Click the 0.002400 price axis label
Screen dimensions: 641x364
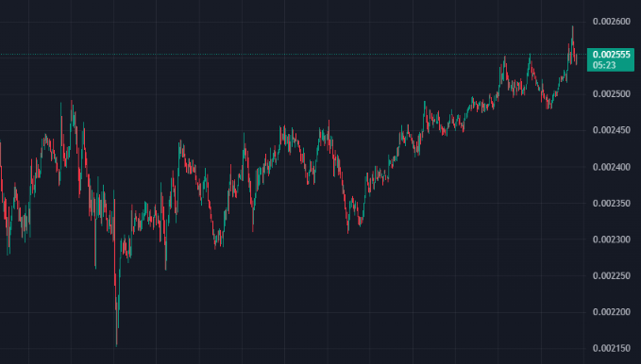point(611,167)
